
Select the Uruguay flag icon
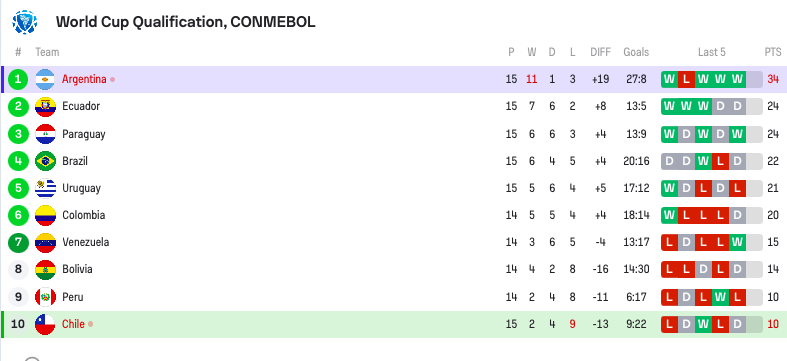[45, 188]
